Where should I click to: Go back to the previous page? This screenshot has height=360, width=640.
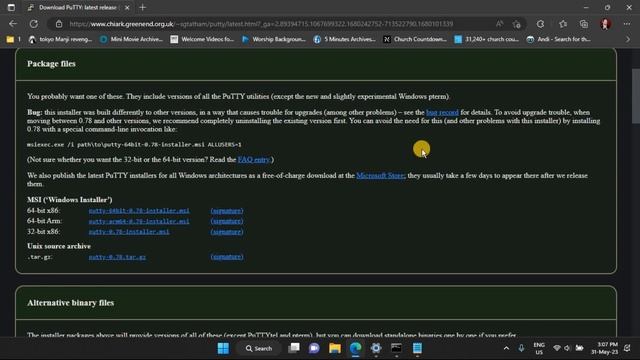tap(13, 24)
